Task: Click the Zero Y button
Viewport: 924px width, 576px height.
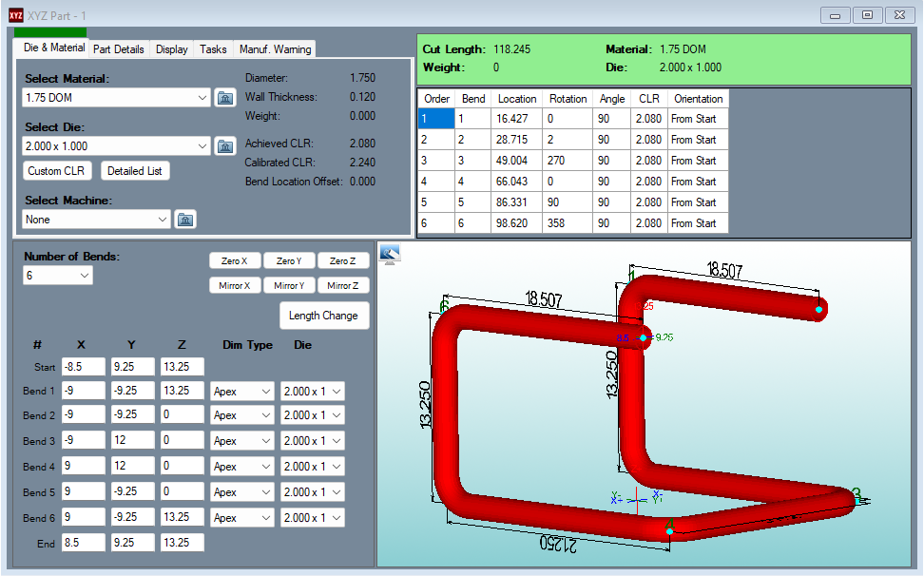Action: [x=289, y=260]
